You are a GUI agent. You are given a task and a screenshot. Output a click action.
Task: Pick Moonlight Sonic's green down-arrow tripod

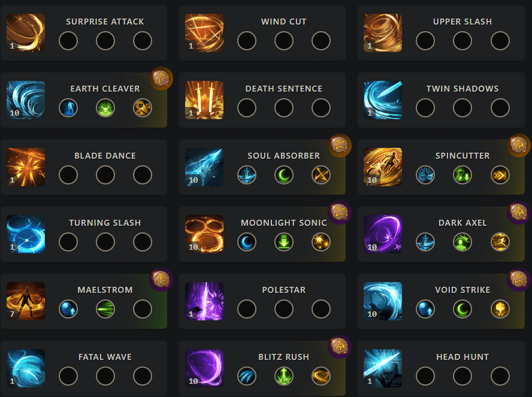[284, 242]
